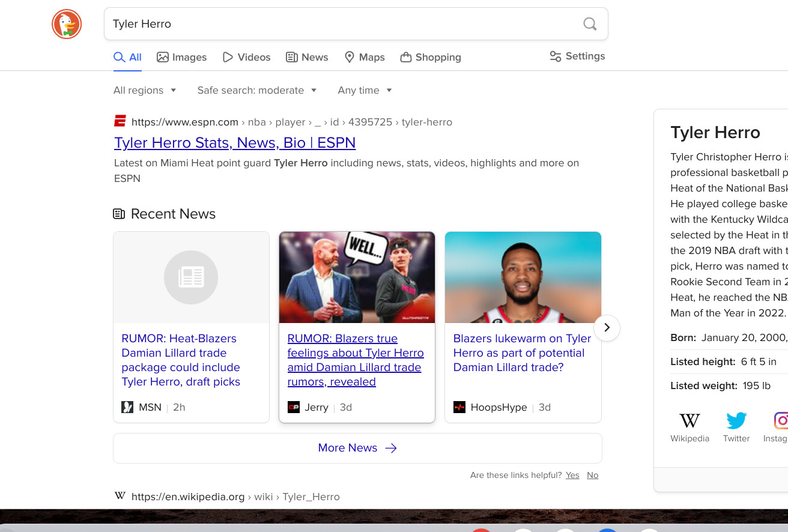The height and width of the screenshot is (532, 788).
Task: Switch to the Videos tab
Action: [x=246, y=58]
